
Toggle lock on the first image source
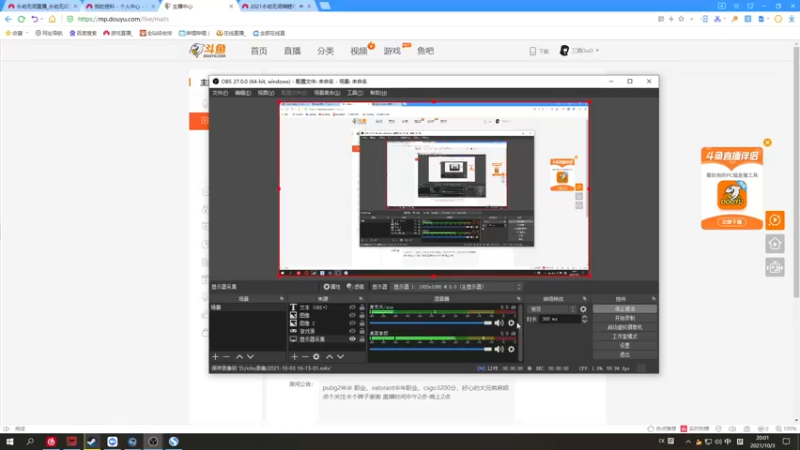pos(362,315)
